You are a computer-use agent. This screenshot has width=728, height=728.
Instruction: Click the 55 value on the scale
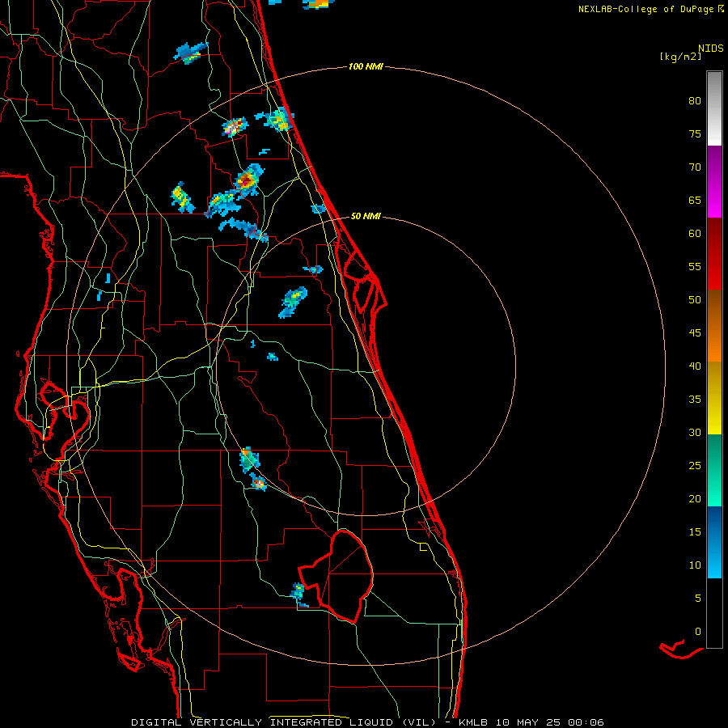pos(695,266)
